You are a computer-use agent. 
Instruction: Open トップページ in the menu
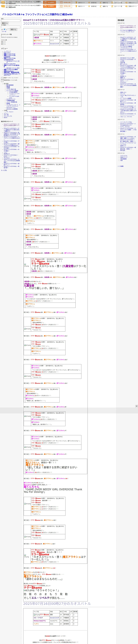[x=7, y=51]
